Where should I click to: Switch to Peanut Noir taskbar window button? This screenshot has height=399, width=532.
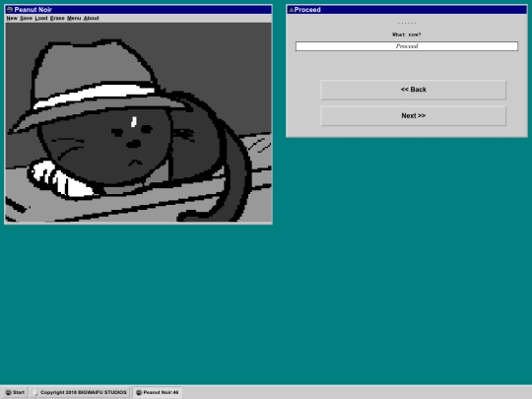pos(158,392)
